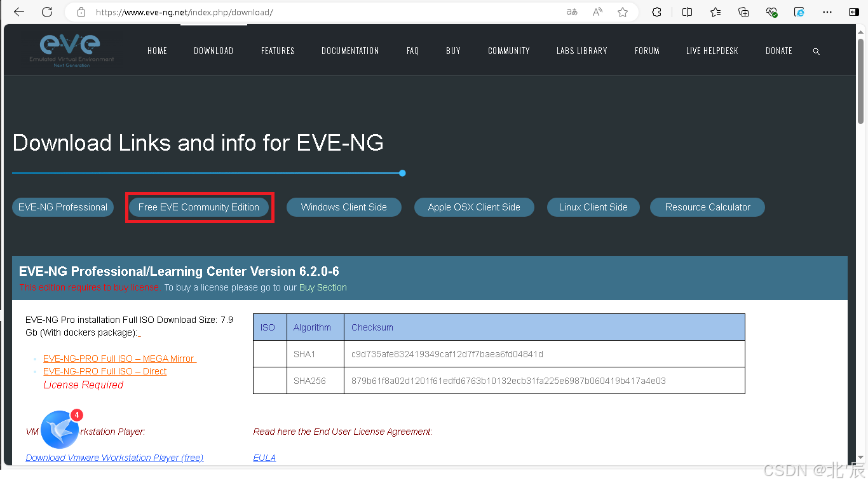
Task: Open Browser essentials heart icon
Action: (771, 12)
